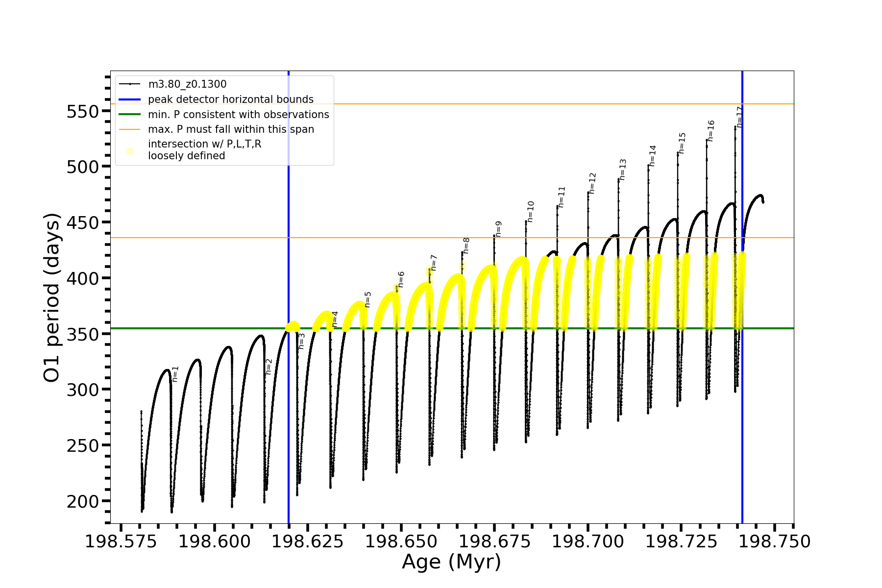Viewport: 882px width, 588px height.
Task: Click the 198.600 x-axis tick label
Action: coord(215,541)
